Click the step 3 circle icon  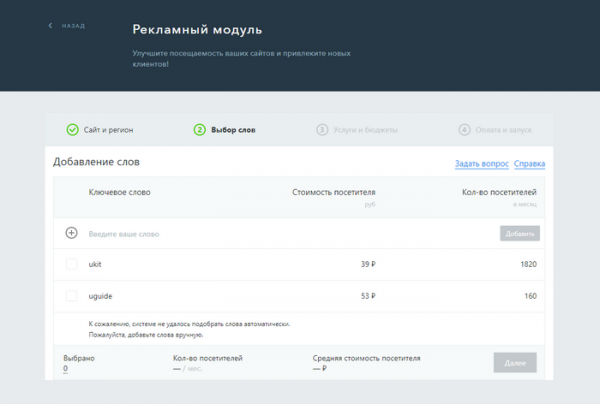(x=322, y=130)
